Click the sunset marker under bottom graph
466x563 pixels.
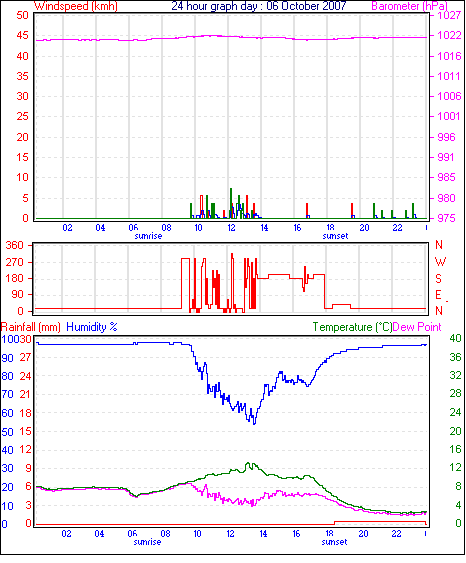[x=334, y=542]
